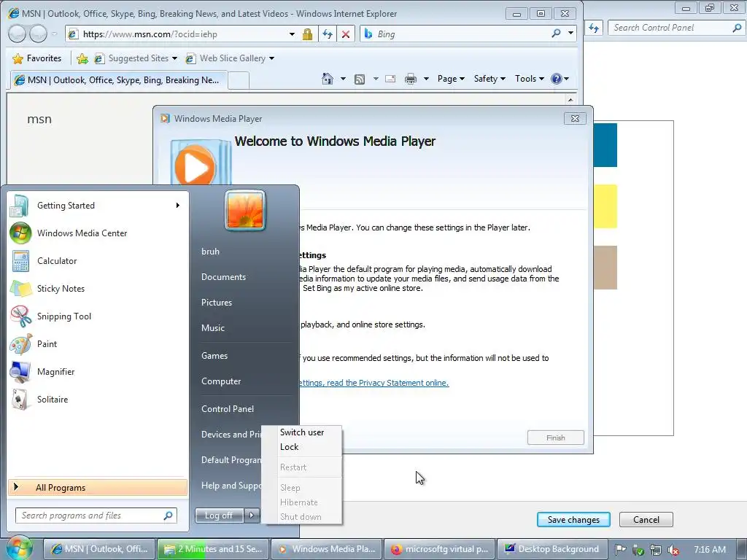
Task: Click the Favorites star icon in Internet Explorer
Action: tap(18, 58)
